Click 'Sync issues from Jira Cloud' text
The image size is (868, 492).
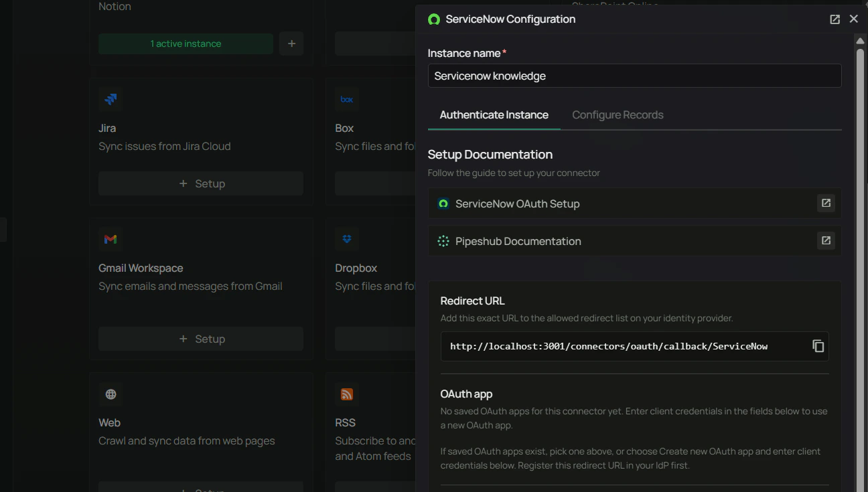165,146
